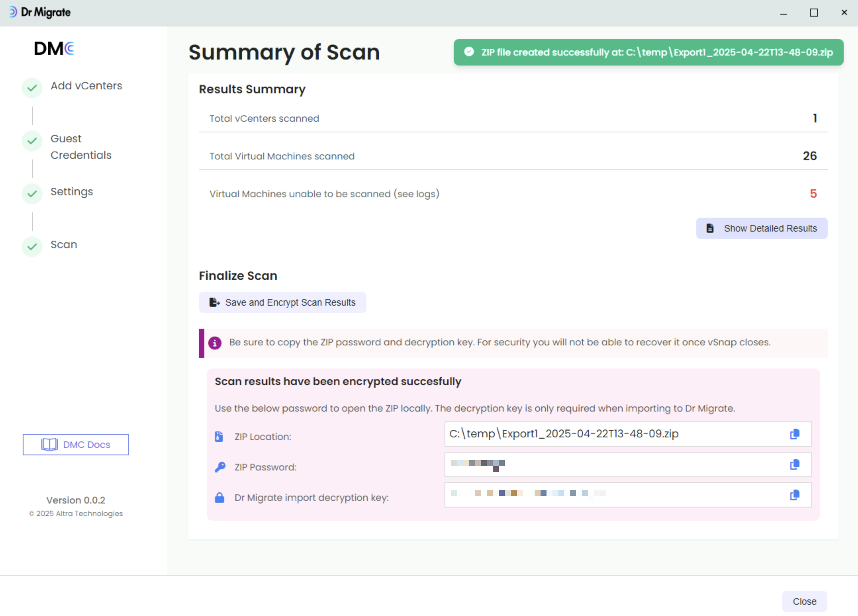
Task: Show Detailed Results of the scan
Action: (762, 228)
